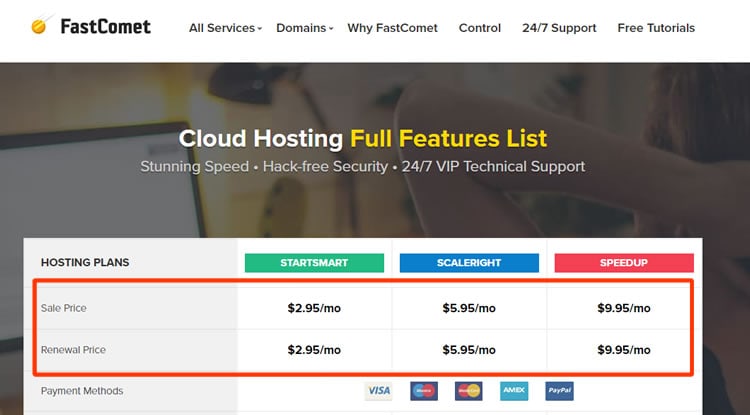Viewport: 750px width, 415px height.
Task: Open the All Services dropdown menu
Action: [225, 28]
